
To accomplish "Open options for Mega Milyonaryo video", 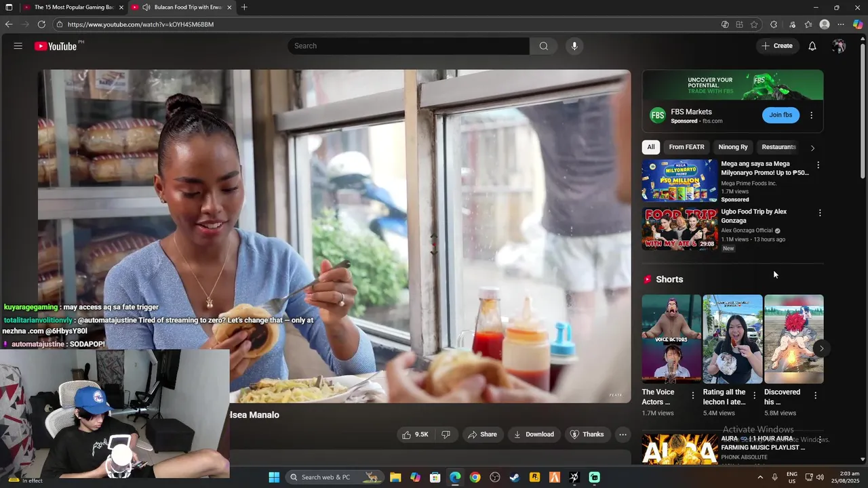I will [818, 165].
